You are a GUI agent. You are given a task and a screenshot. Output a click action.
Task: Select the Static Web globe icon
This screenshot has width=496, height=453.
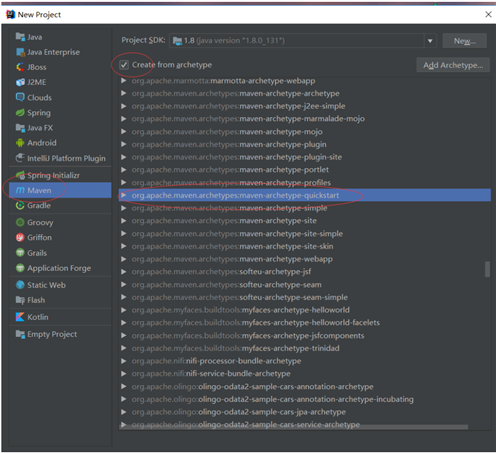pyautogui.click(x=20, y=285)
